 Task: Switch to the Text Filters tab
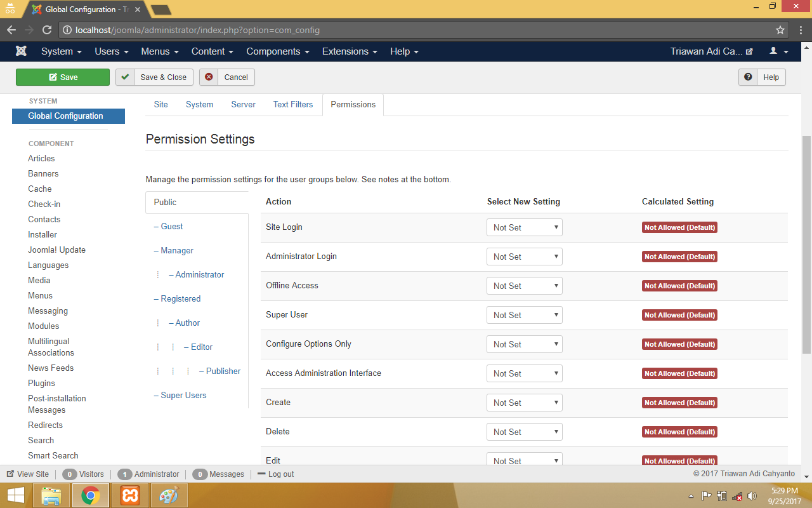(x=292, y=104)
